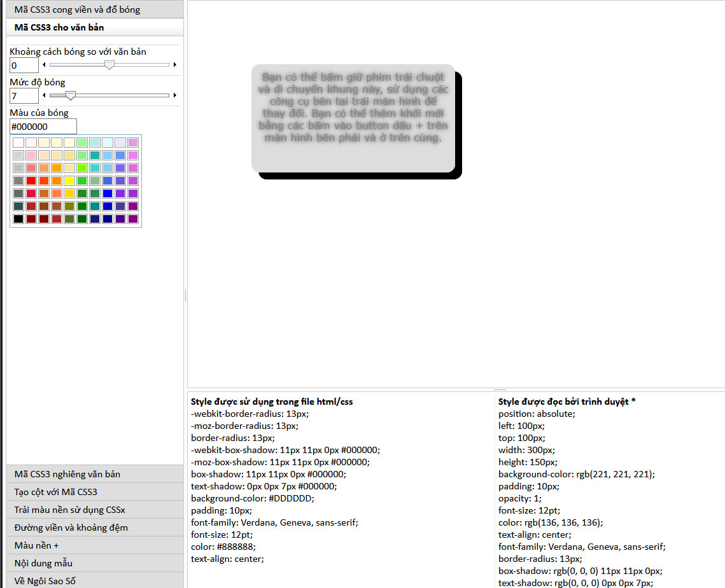
Task: Click the 'Mức độ bóng' slider handle
Action: coord(71,95)
